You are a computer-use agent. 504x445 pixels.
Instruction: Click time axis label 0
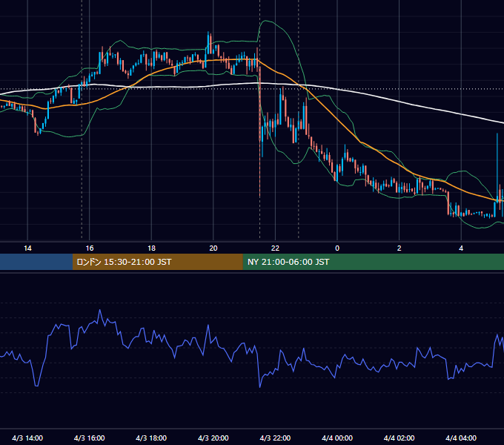pos(337,248)
